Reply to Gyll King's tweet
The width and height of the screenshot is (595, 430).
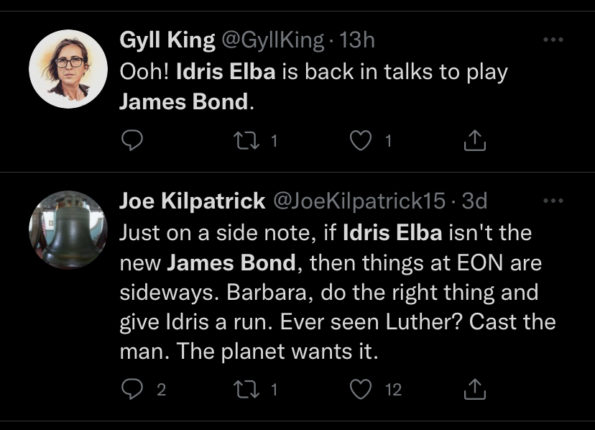click(x=132, y=140)
